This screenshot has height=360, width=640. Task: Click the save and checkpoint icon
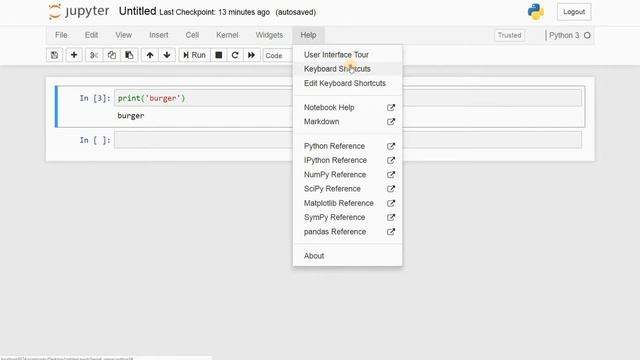[54, 55]
